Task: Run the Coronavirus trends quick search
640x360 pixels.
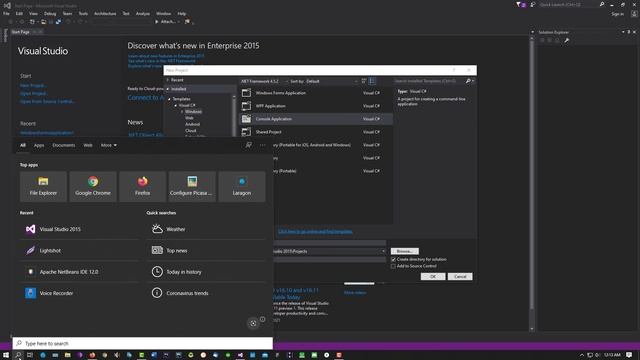Action: click(x=206, y=293)
